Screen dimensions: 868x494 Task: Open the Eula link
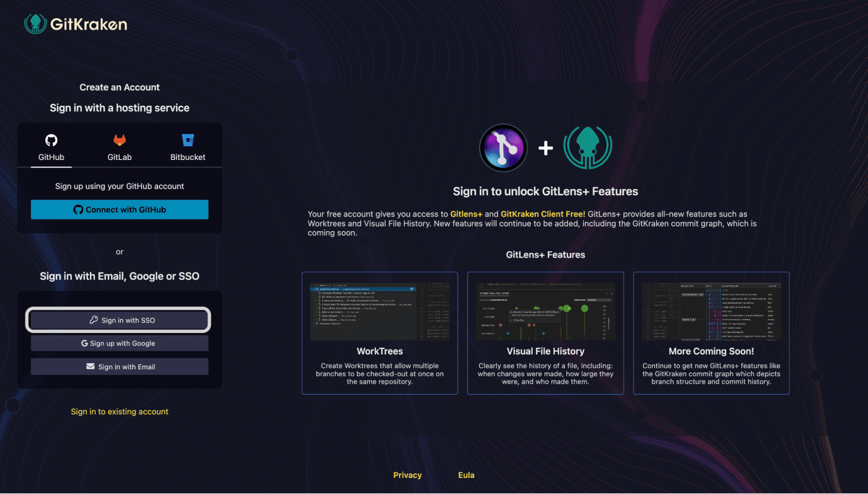point(466,475)
